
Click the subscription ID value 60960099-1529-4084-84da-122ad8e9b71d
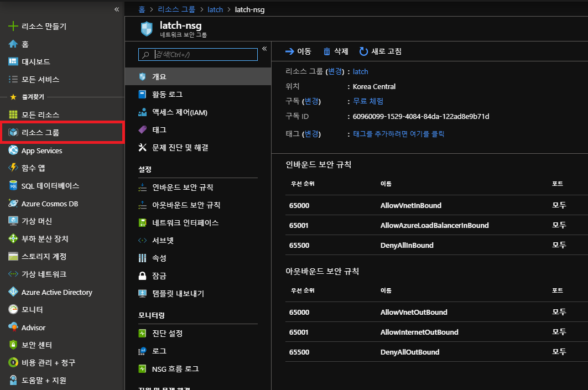(421, 116)
